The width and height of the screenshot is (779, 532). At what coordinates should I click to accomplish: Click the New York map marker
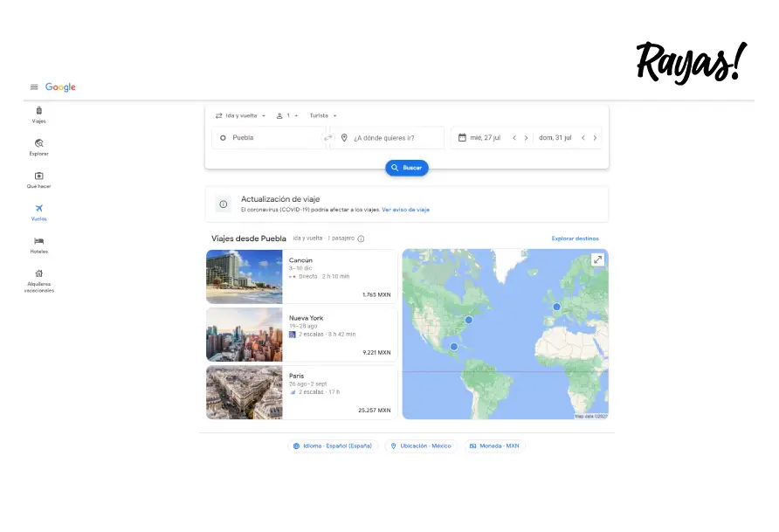pyautogui.click(x=468, y=320)
